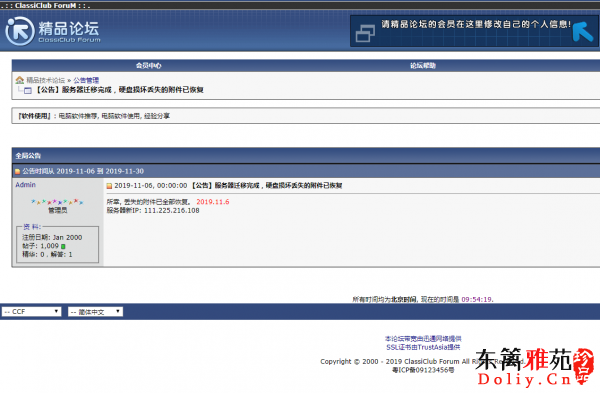The height and width of the screenshot is (393, 600).
Task: Click the overlapping windows icon in banner
Action: tap(365, 33)
